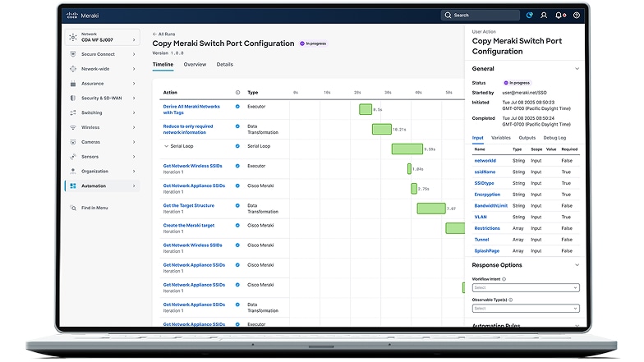Click status check for Create the Meraki target
Image resolution: width=644 pixels, height=362 pixels.
click(238, 225)
